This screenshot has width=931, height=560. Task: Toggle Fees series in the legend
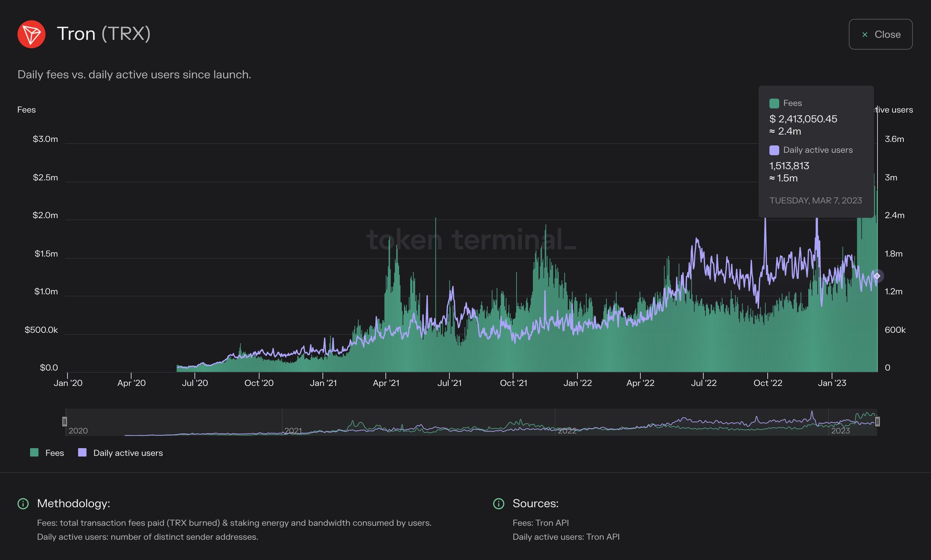tap(54, 453)
